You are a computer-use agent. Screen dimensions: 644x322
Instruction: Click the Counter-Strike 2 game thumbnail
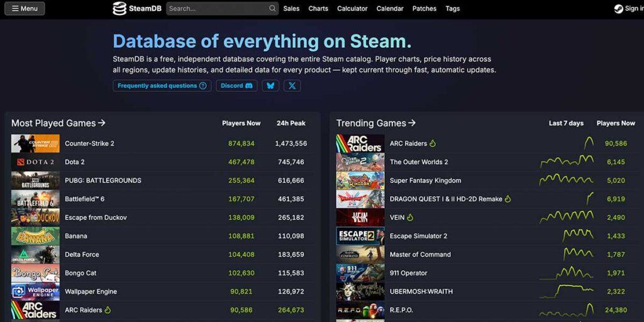click(x=35, y=144)
